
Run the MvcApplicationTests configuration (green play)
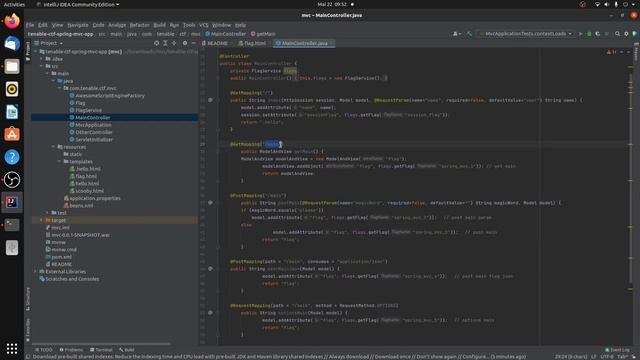point(580,34)
